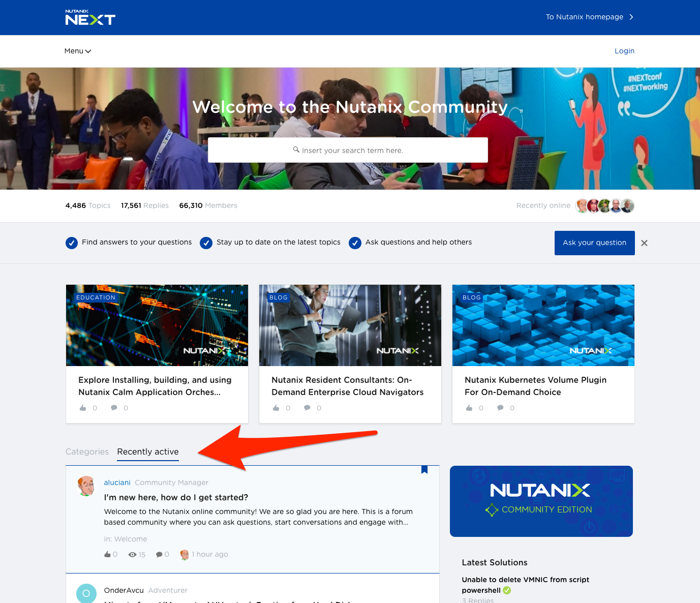Open Unable to delete VMNIC from script solution
Image resolution: width=700 pixels, height=603 pixels.
click(526, 585)
